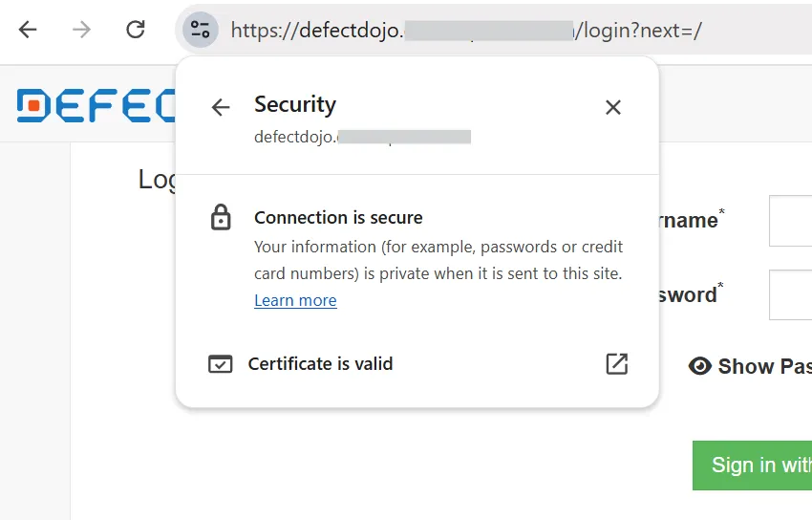Click the Security popup title

(295, 104)
